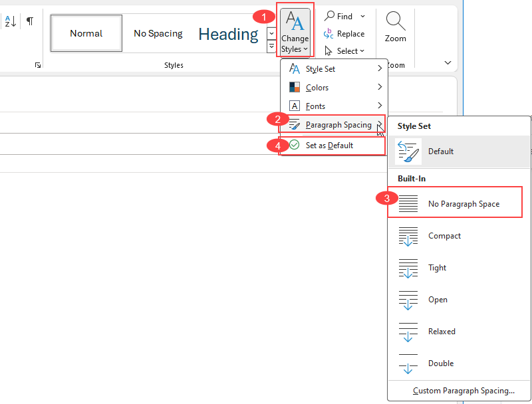The width and height of the screenshot is (532, 404).
Task: Click the Change Styles icon
Action: (295, 22)
